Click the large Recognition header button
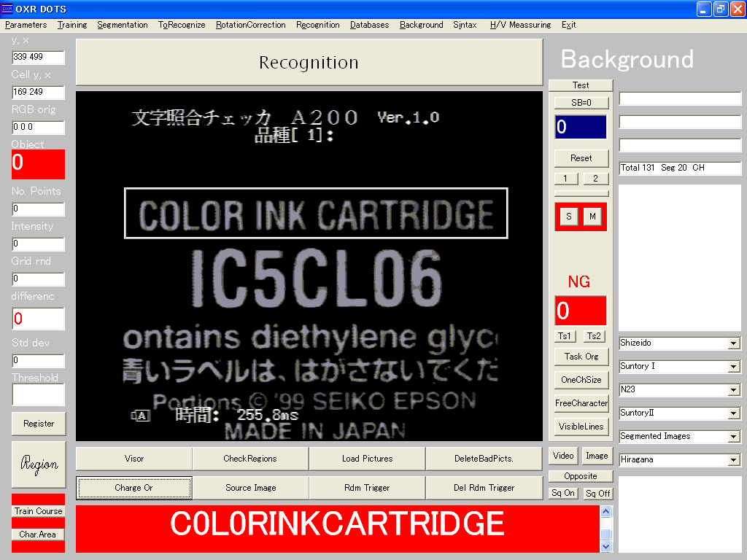This screenshot has height=560, width=747. pyautogui.click(x=309, y=63)
